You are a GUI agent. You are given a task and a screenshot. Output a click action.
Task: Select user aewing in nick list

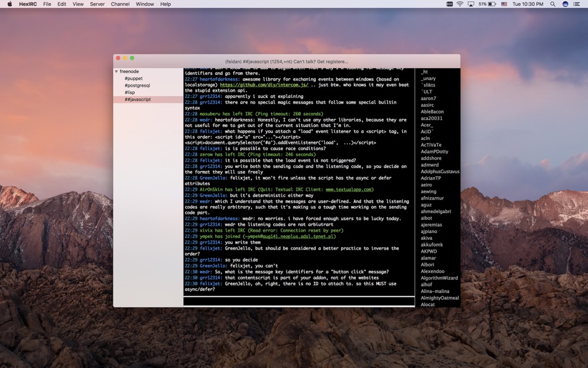tap(428, 191)
